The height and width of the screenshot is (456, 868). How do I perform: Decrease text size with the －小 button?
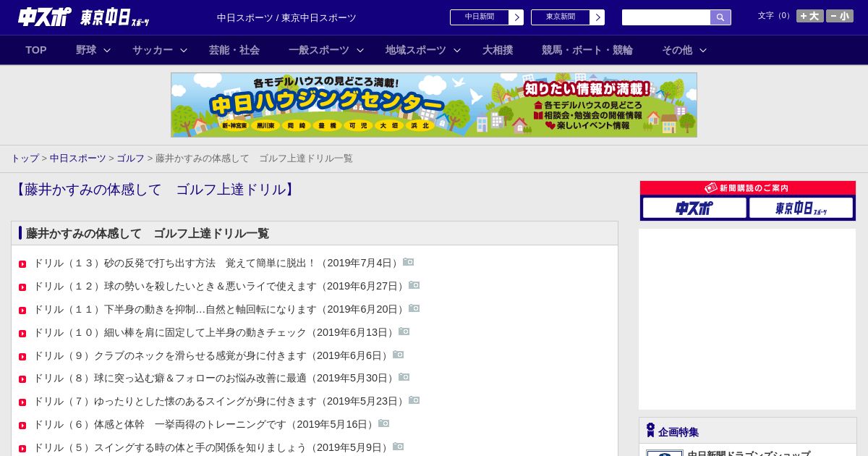pyautogui.click(x=840, y=16)
